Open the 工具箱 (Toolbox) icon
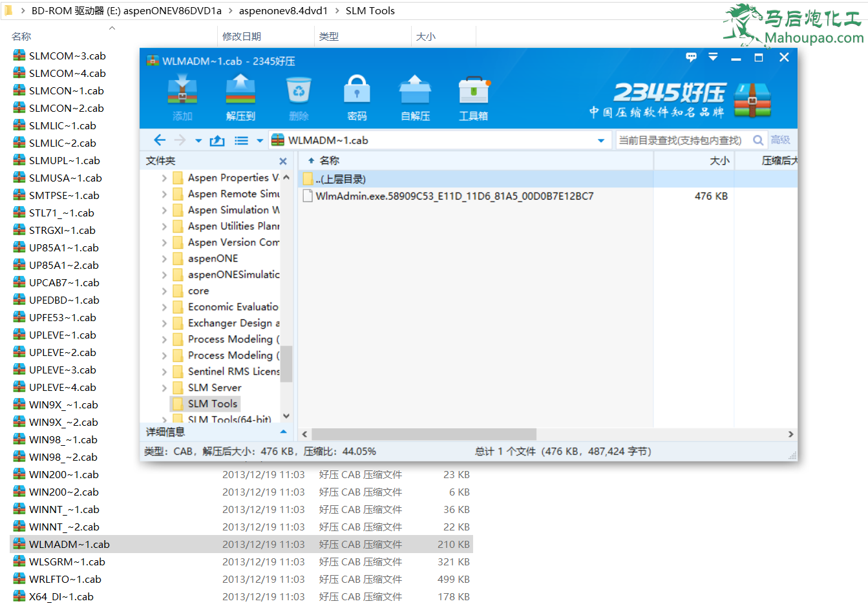The image size is (868, 608). click(x=473, y=96)
